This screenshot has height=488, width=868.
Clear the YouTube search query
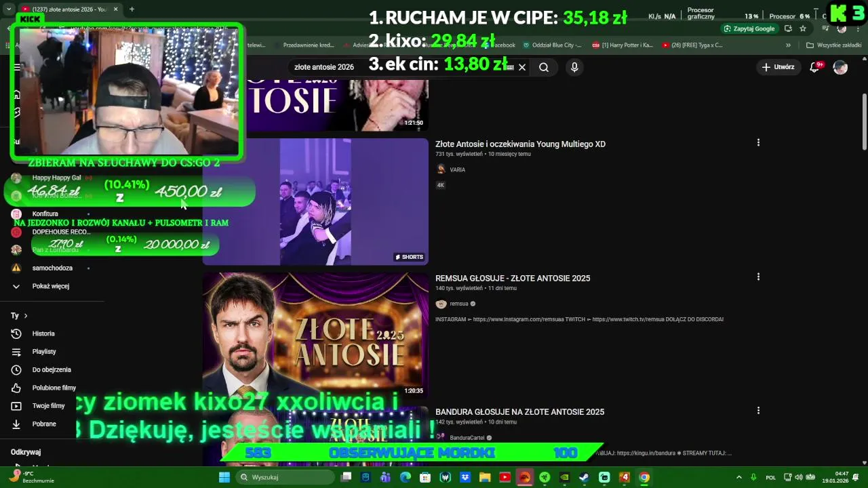(x=522, y=67)
